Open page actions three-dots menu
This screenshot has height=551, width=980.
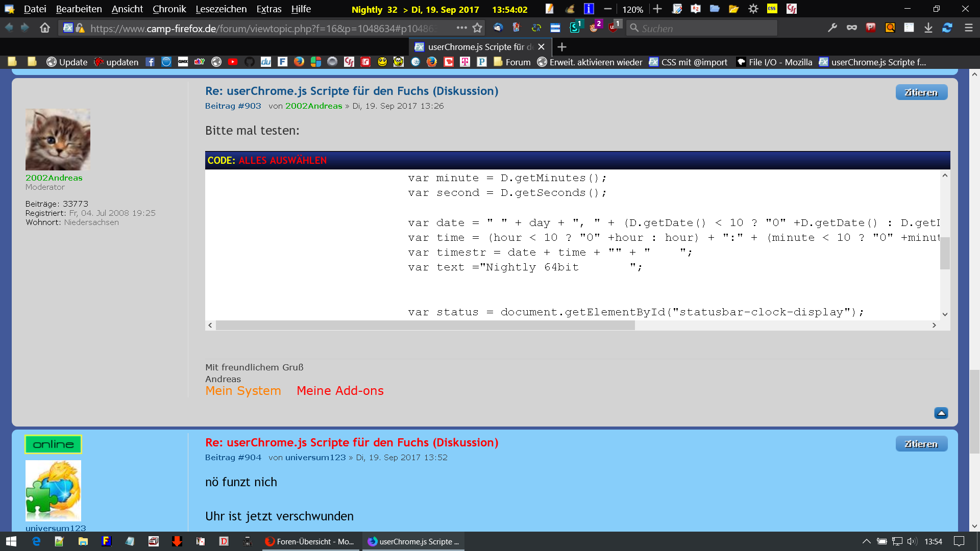pyautogui.click(x=461, y=28)
